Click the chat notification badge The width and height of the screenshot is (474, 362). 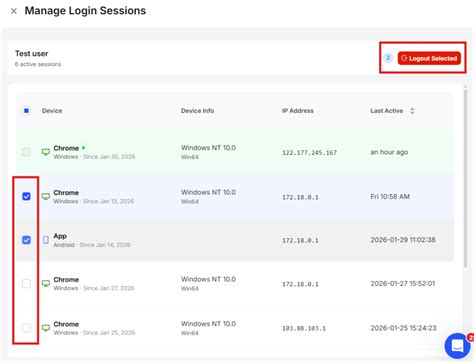coord(470,338)
